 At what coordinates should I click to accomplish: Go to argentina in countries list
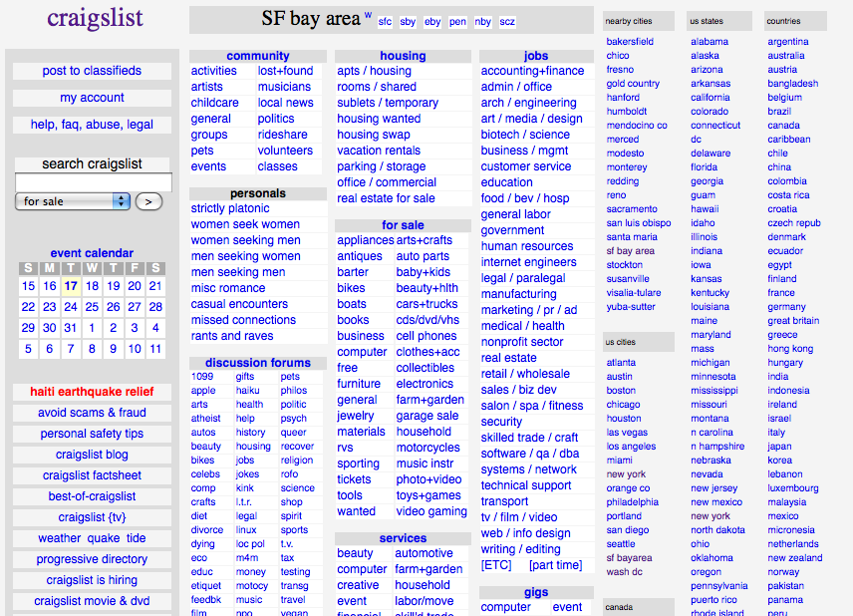787,41
